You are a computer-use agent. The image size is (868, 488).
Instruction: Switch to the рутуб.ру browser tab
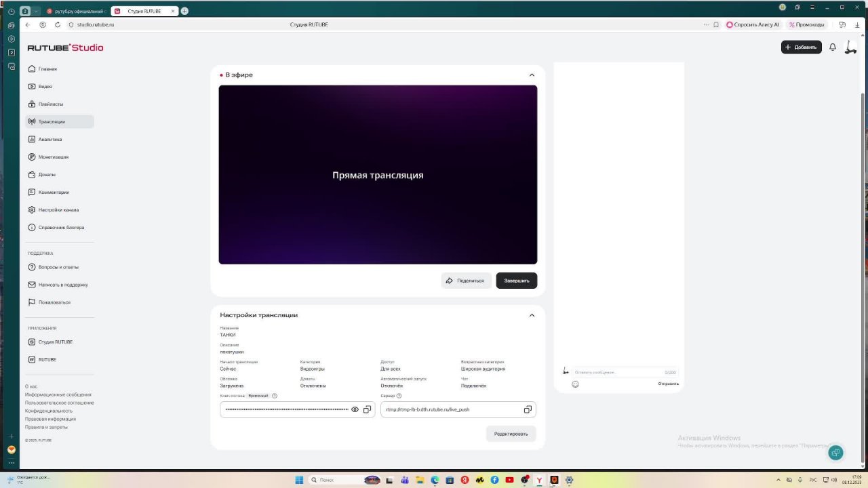tap(76, 11)
